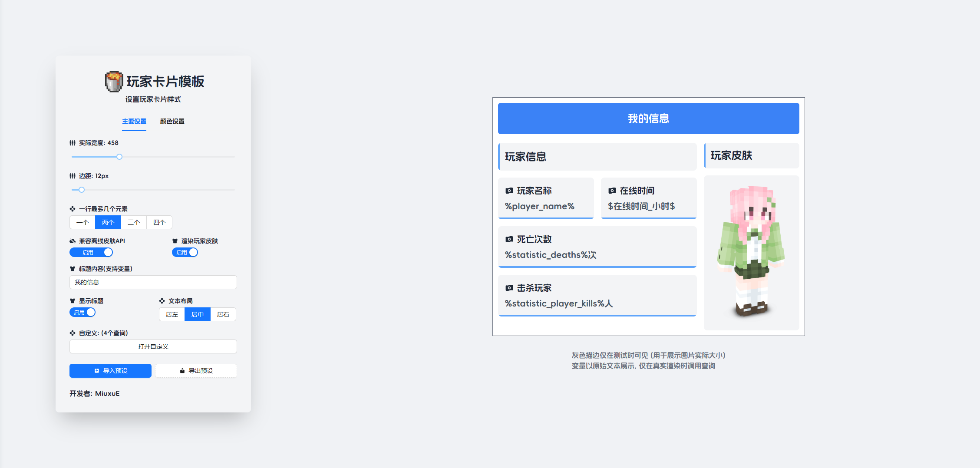
Task: Click the %statistic_deaths%次 text
Action: (x=551, y=255)
